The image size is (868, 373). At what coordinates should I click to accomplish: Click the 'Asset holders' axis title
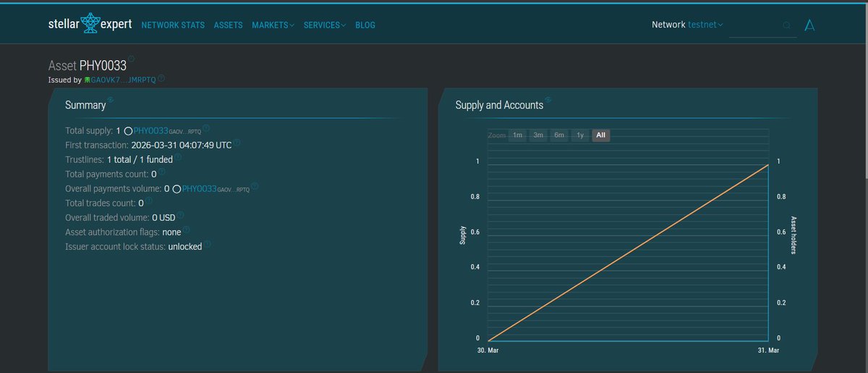point(793,235)
